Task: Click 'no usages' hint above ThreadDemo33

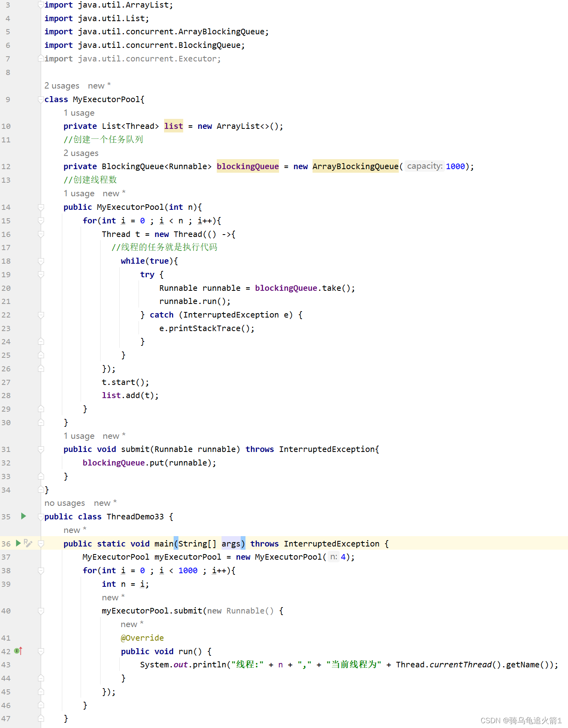Action: pos(65,503)
